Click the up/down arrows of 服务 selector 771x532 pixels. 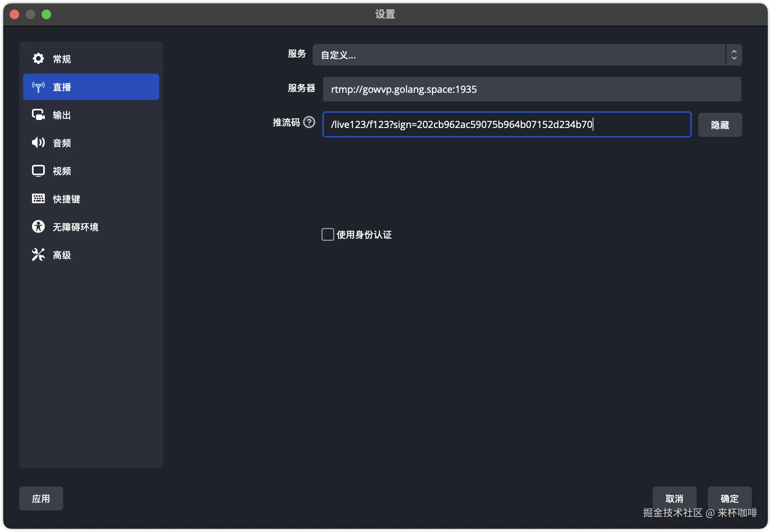click(734, 55)
